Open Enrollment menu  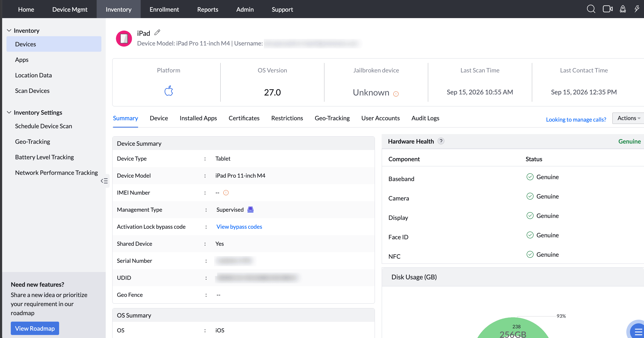(x=164, y=9)
